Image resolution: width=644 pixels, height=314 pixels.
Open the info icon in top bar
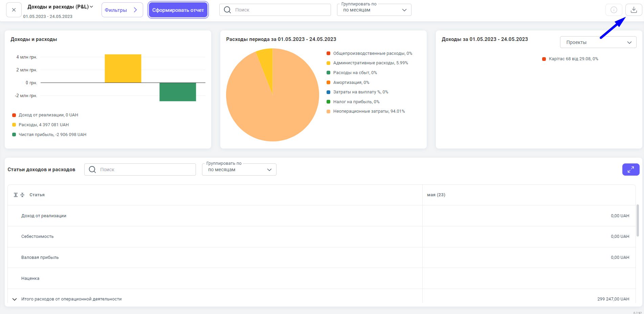614,10
